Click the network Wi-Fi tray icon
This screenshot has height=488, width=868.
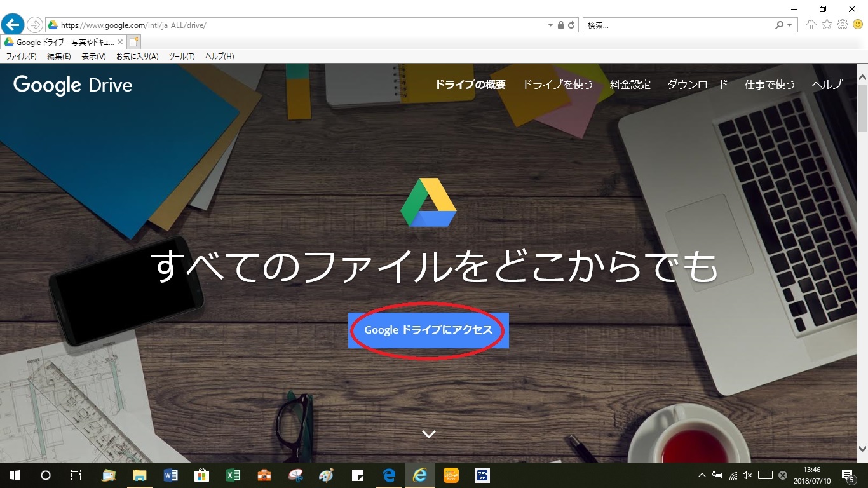[733, 475]
